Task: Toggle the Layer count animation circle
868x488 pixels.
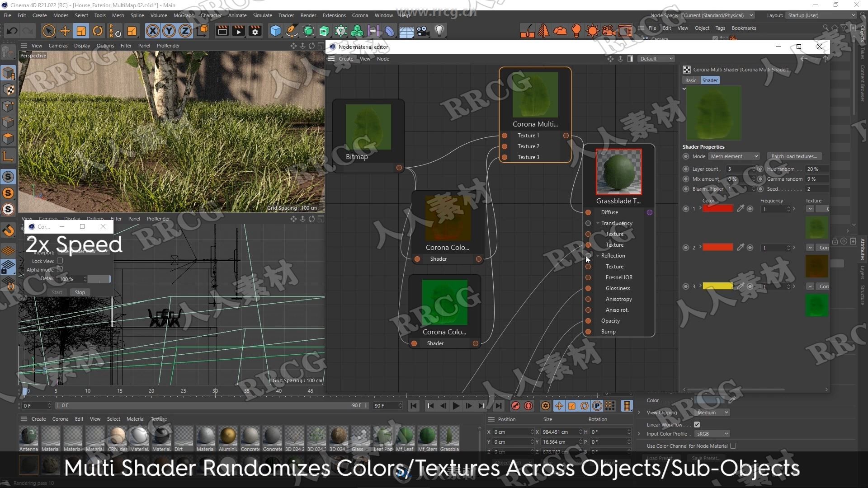Action: 686,169
